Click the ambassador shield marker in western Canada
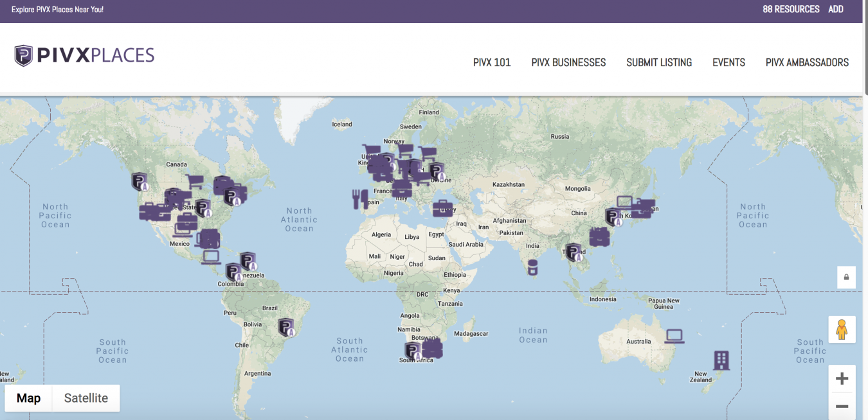This screenshot has height=420, width=868. pos(140,182)
